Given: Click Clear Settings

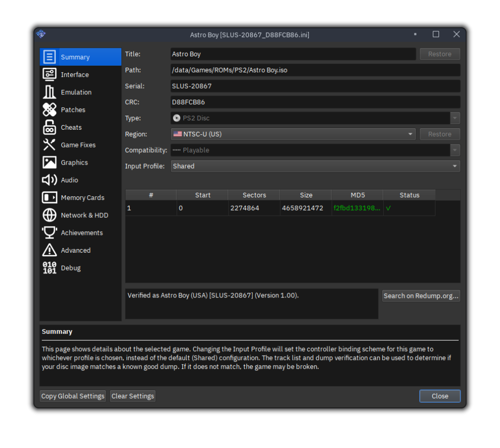Looking at the screenshot, I should point(132,396).
